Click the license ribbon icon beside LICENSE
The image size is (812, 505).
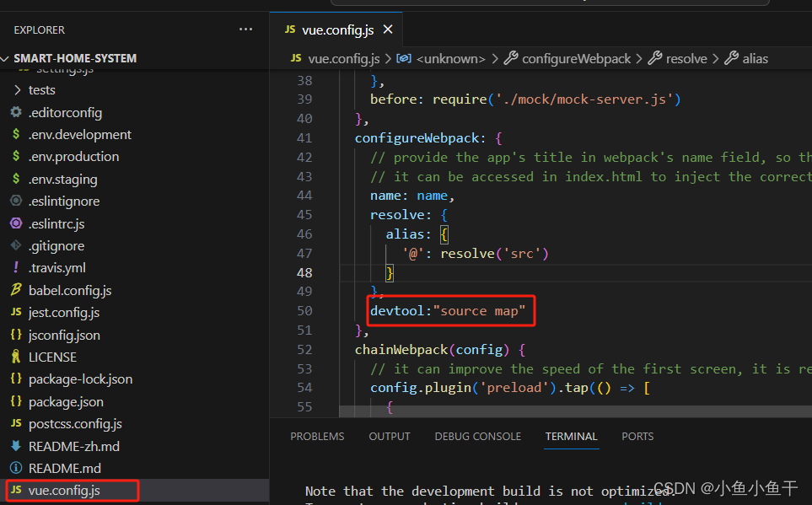coord(16,357)
